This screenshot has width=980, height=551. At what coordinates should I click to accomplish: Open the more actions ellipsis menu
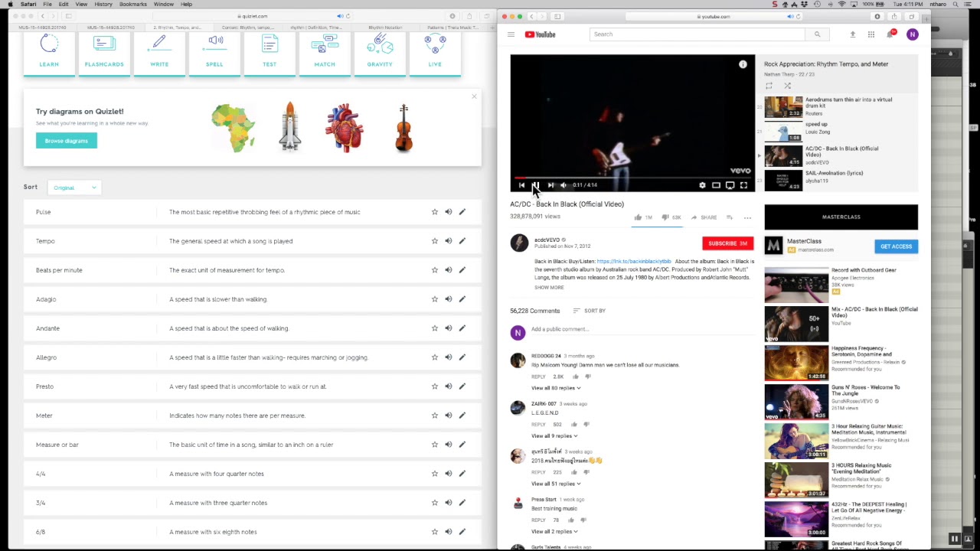tap(747, 217)
